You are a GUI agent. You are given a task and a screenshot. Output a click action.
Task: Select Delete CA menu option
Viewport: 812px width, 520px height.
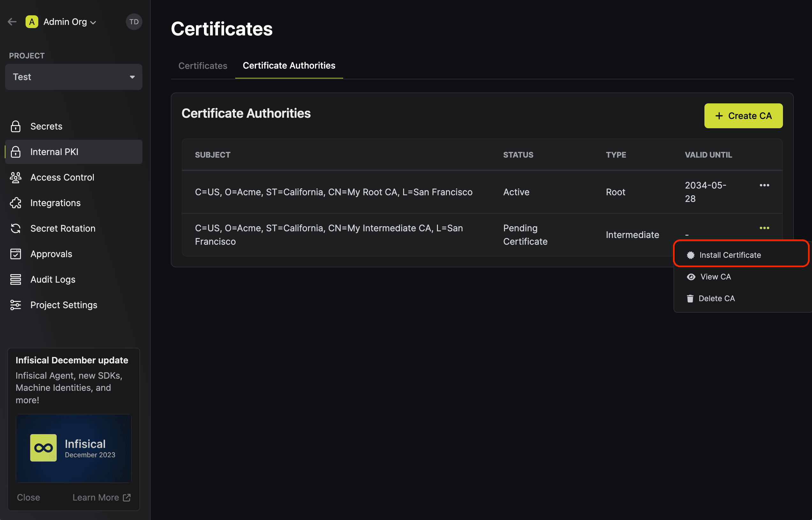point(716,299)
